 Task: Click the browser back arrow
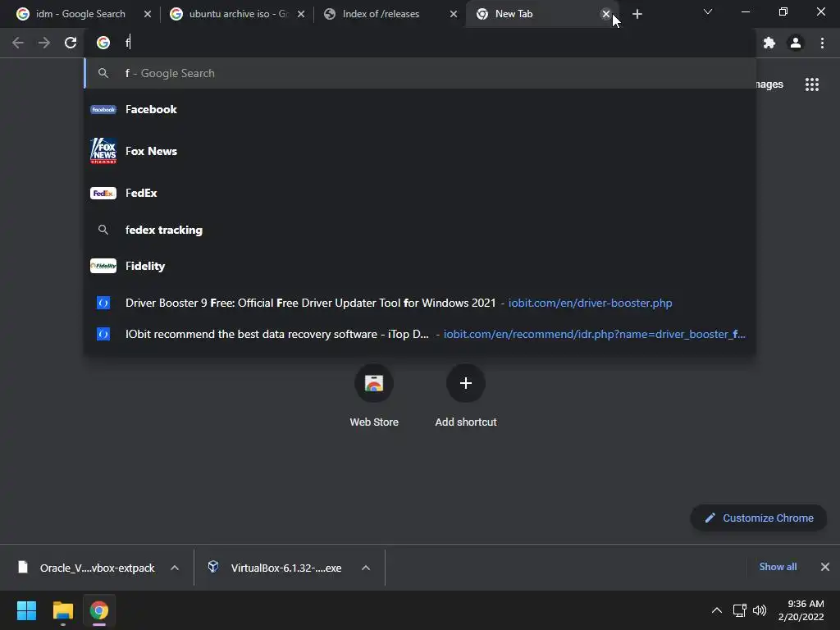[18, 43]
